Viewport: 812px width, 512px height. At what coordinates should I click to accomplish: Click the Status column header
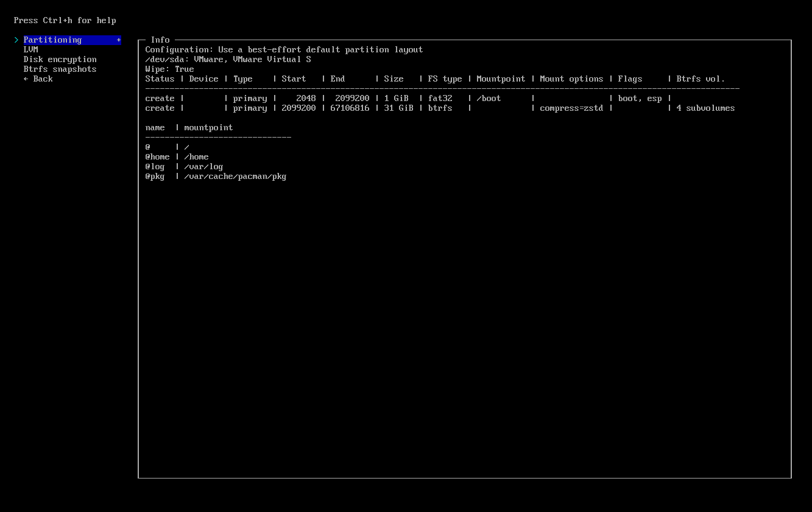160,79
